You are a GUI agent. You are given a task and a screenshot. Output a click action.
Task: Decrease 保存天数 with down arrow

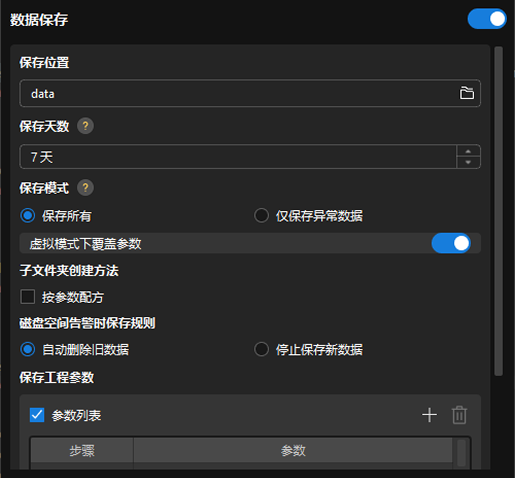tap(468, 162)
